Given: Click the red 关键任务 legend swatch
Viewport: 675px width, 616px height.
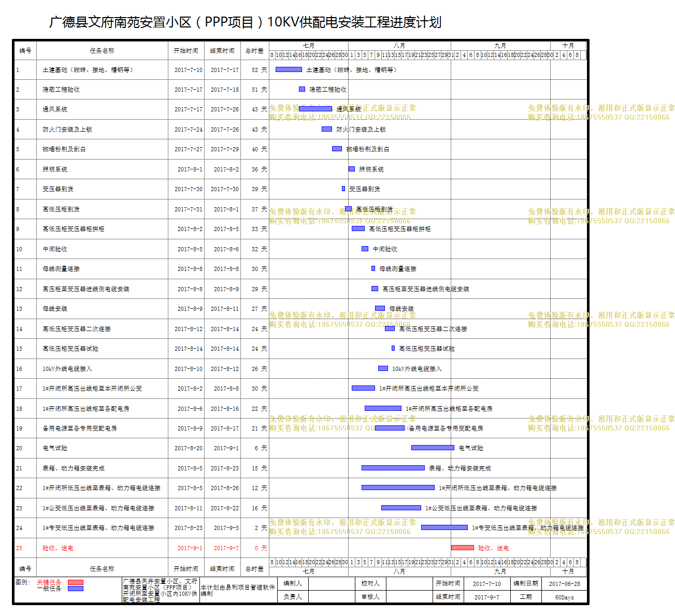Looking at the screenshot, I should [x=76, y=582].
